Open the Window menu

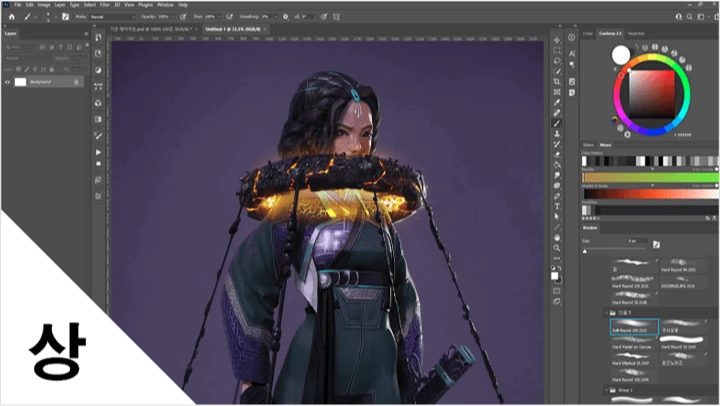click(x=165, y=5)
